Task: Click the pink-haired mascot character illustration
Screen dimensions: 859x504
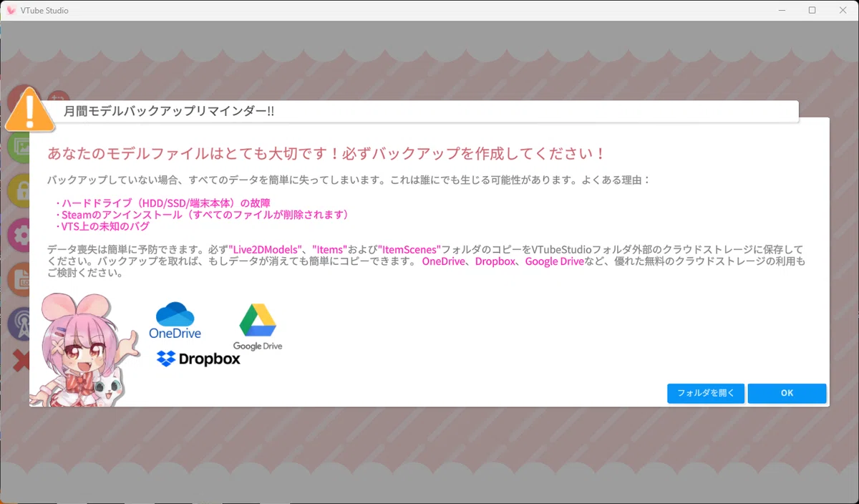Action: pos(84,349)
